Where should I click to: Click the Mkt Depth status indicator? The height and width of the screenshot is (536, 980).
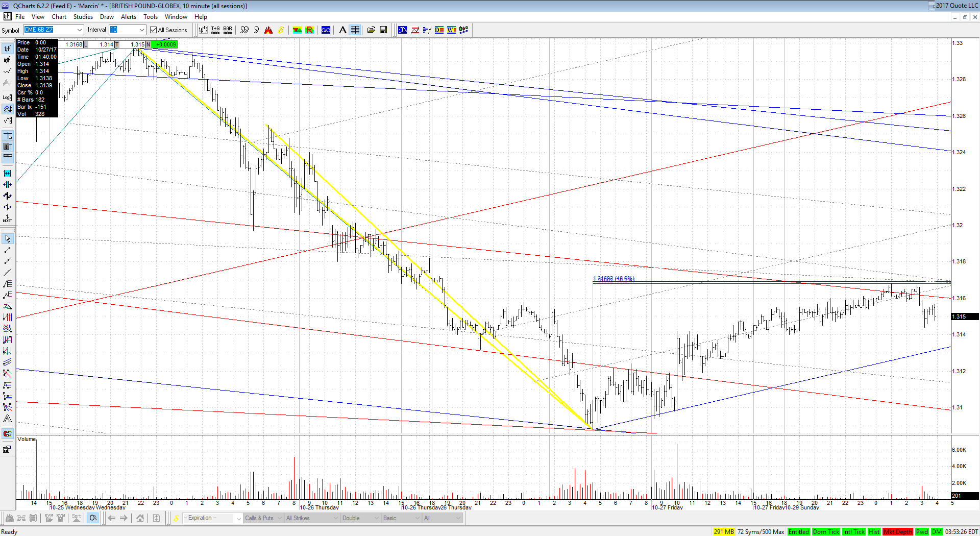(x=898, y=532)
